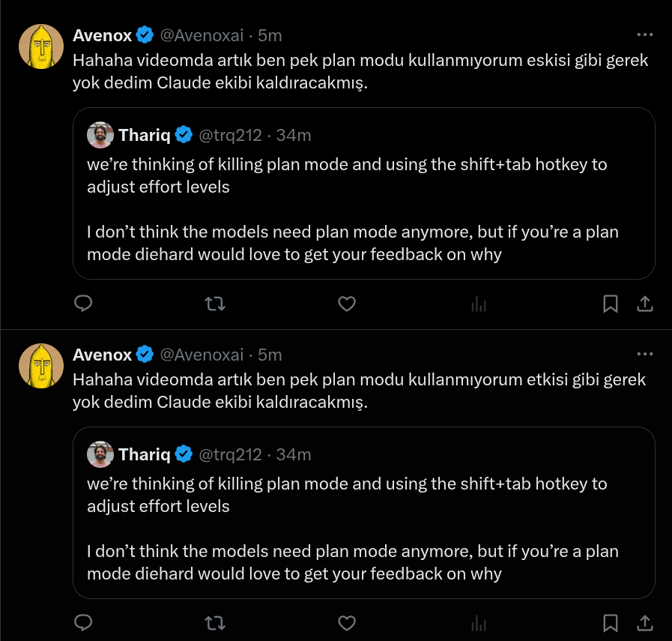This screenshot has height=641, width=672.
Task: Open Avenox profile picture in first tweet
Action: [41, 46]
